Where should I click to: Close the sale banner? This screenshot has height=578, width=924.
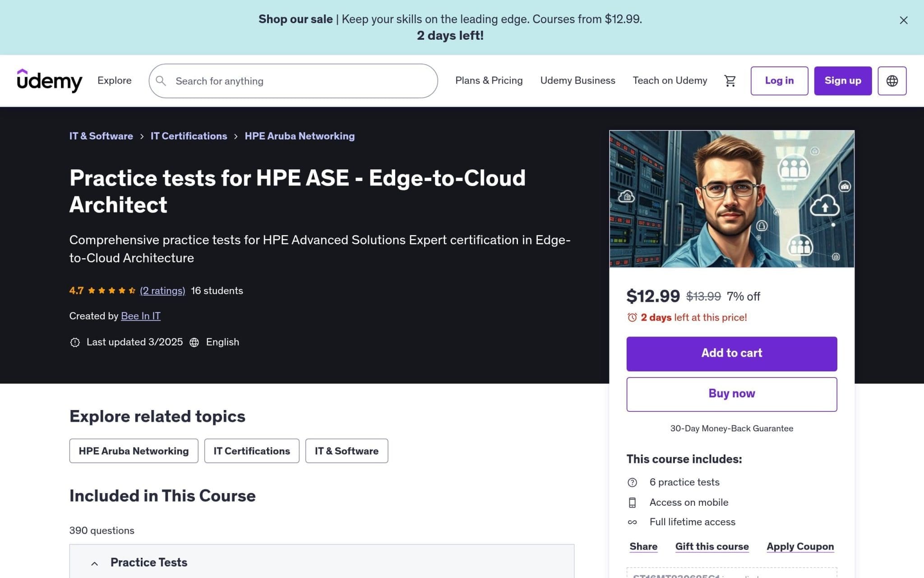903,20
